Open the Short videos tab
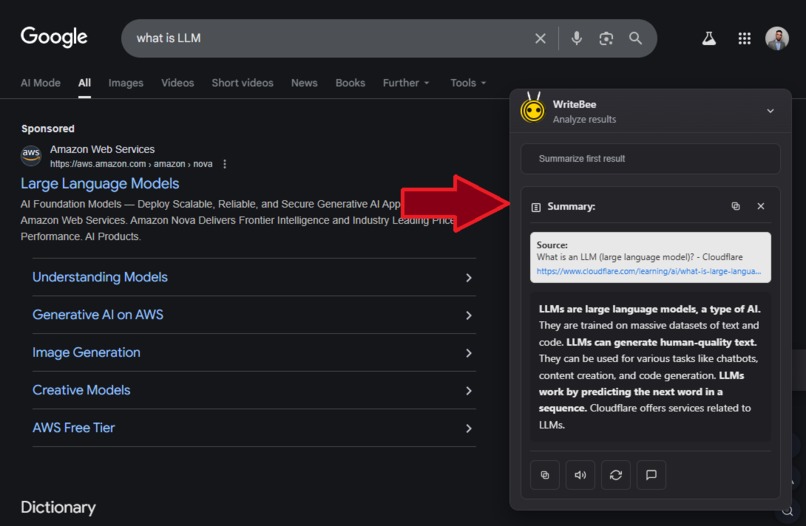This screenshot has height=526, width=806. 242,83
